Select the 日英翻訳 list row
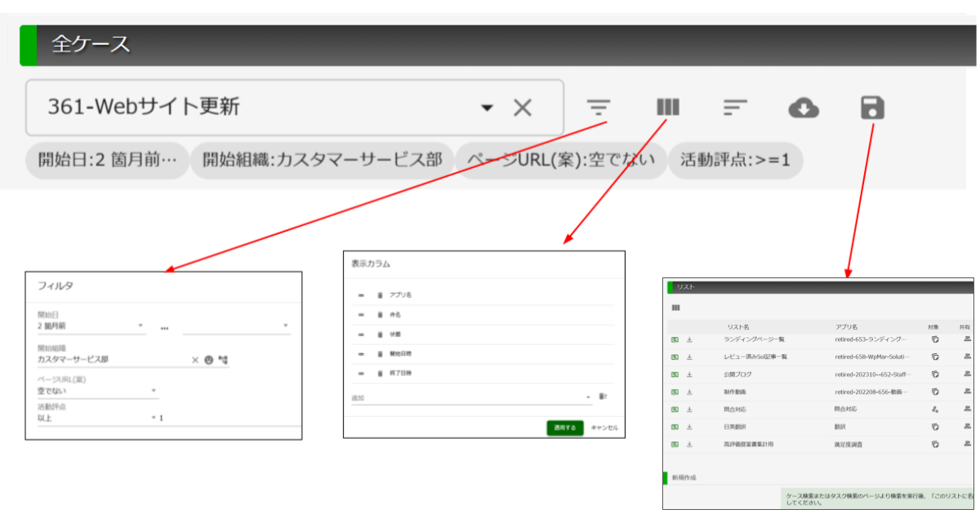The height and width of the screenshot is (514, 980). point(821,427)
